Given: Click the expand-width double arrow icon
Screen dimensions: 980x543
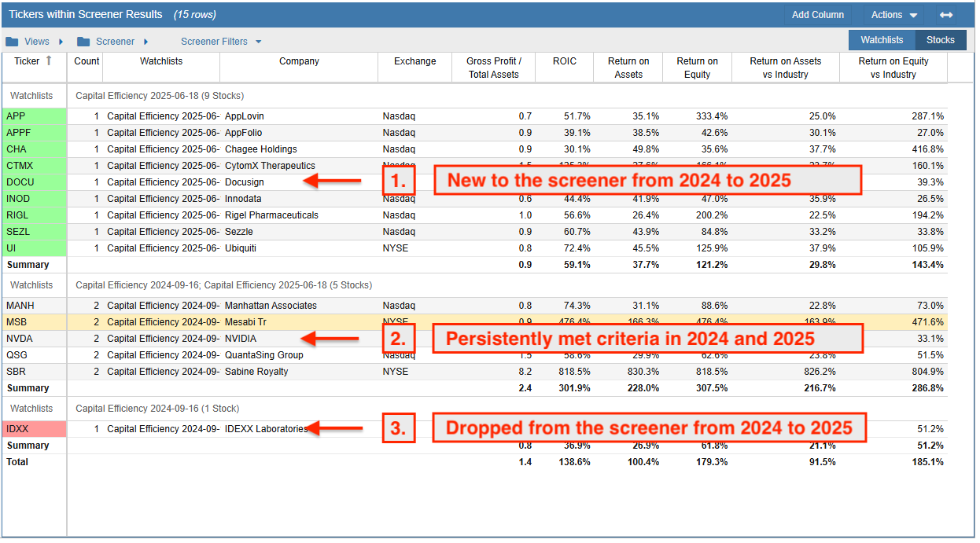Looking at the screenshot, I should pyautogui.click(x=946, y=15).
